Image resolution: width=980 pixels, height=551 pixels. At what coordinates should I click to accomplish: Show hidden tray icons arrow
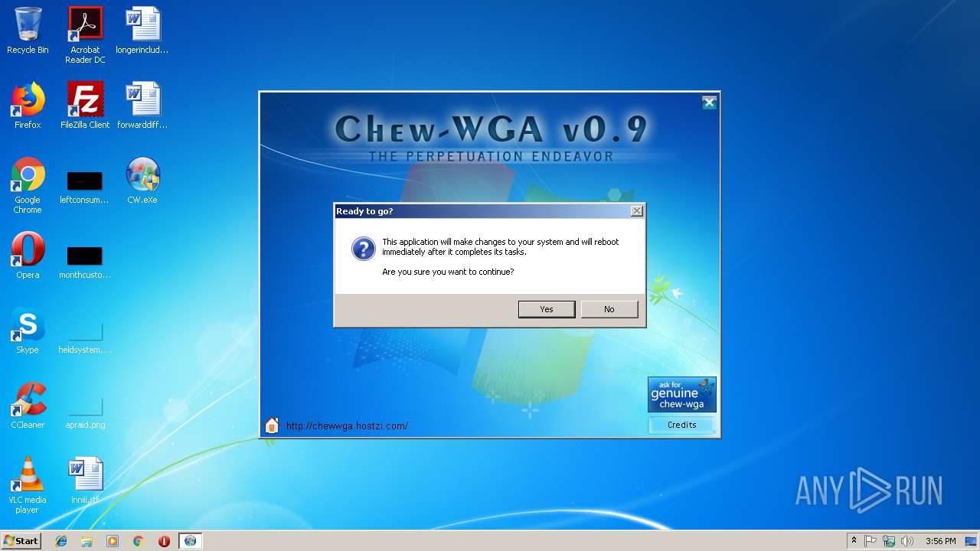pos(854,541)
